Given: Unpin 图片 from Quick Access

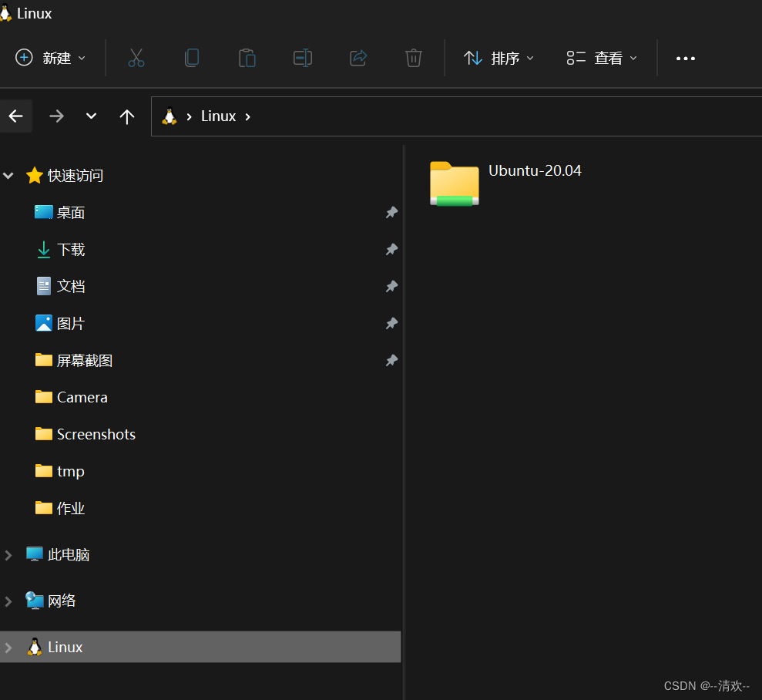Looking at the screenshot, I should coord(391,323).
